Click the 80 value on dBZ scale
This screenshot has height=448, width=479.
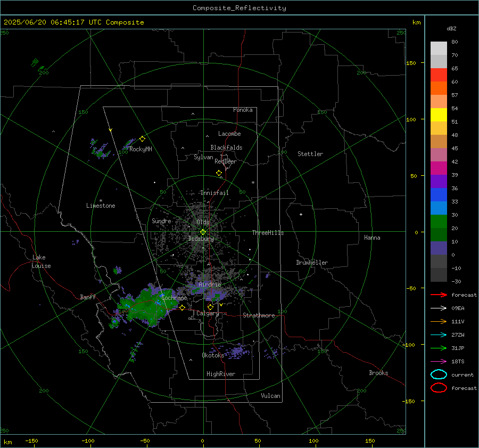point(455,42)
